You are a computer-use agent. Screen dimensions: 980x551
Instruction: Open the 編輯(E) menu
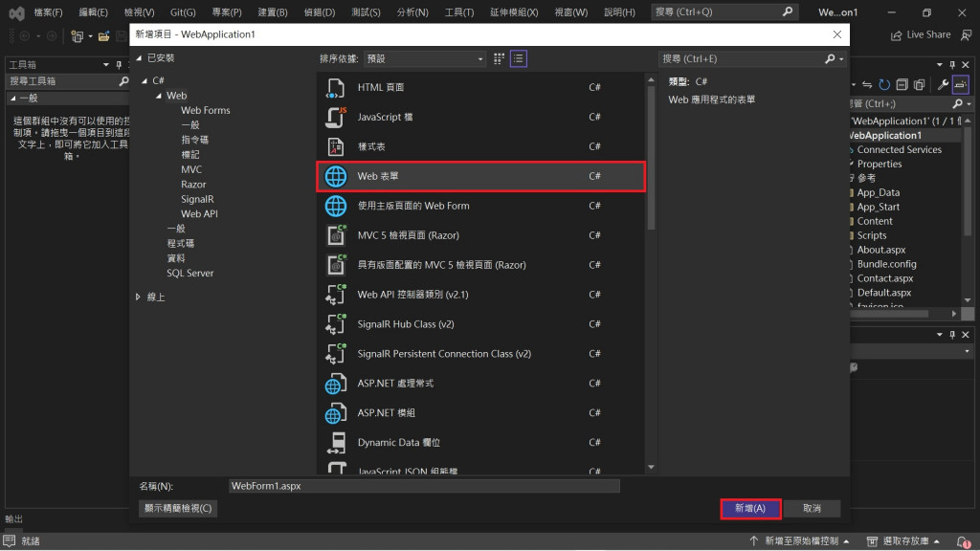93,12
